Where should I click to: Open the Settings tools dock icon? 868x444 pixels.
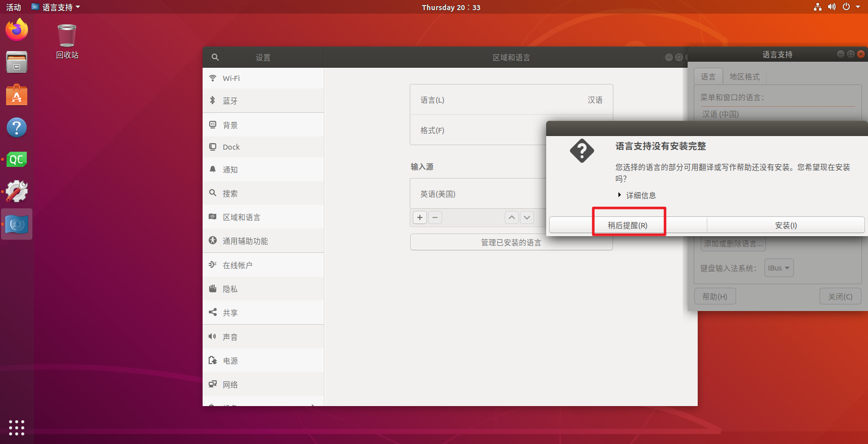pyautogui.click(x=17, y=192)
